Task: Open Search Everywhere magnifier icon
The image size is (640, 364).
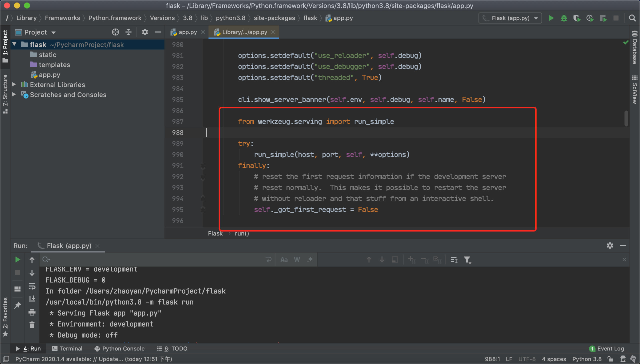Action: point(632,18)
